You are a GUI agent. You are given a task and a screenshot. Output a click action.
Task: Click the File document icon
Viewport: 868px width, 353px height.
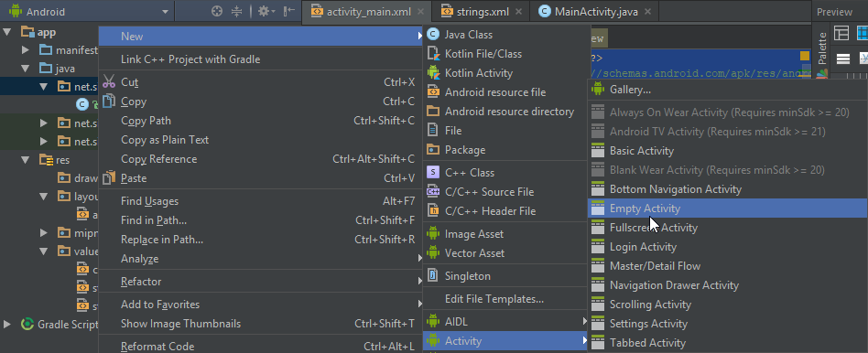(433, 131)
